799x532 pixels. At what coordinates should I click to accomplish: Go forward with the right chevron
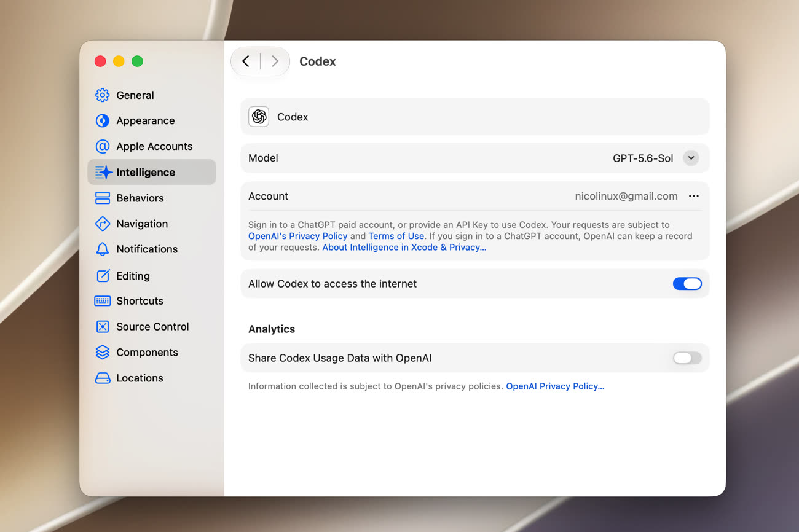point(275,61)
